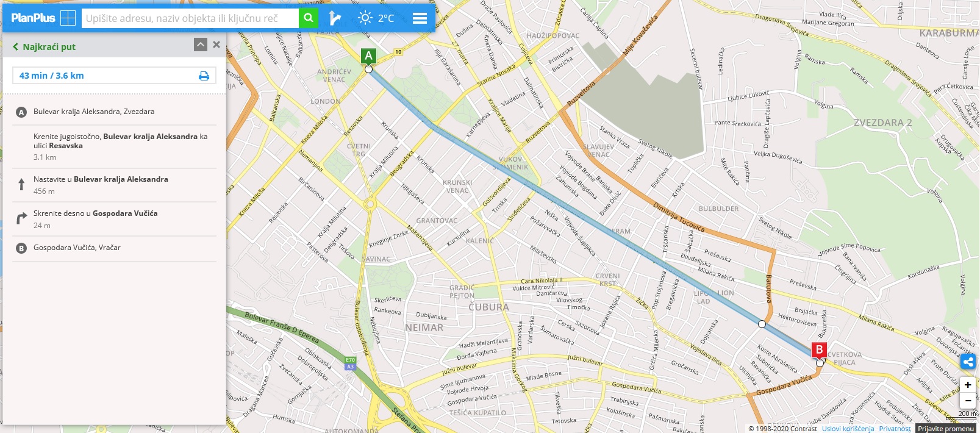Click the Prijavite promenu button

946,429
